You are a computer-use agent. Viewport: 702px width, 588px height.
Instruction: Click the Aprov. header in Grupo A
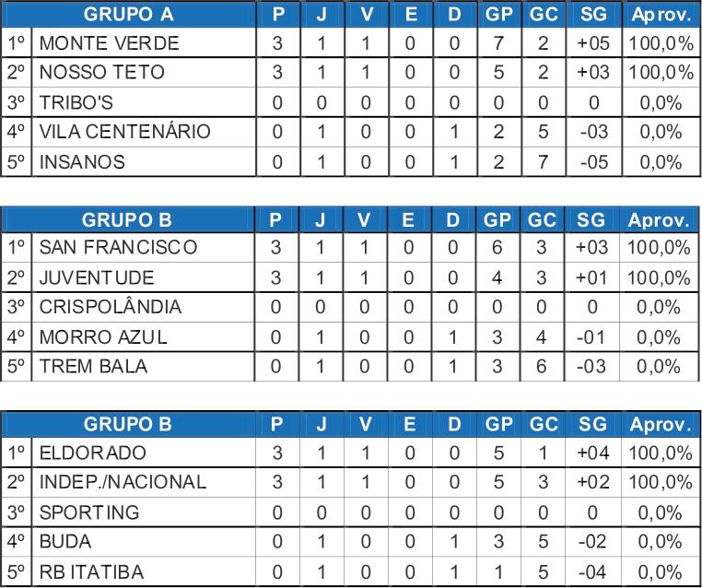tap(661, 15)
